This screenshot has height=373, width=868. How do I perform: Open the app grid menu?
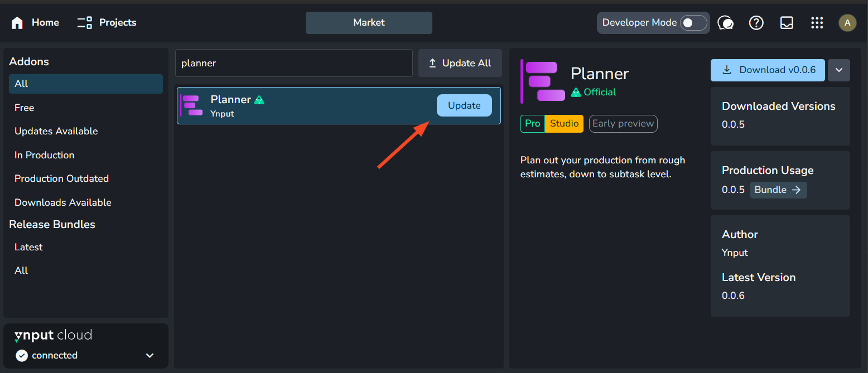coord(817,23)
